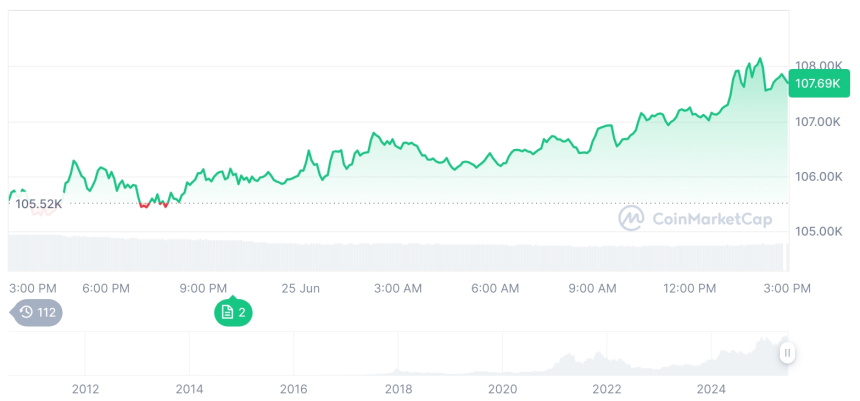Click the green 107.69K current price tag
The width and height of the screenshot is (860, 401).
point(815,84)
